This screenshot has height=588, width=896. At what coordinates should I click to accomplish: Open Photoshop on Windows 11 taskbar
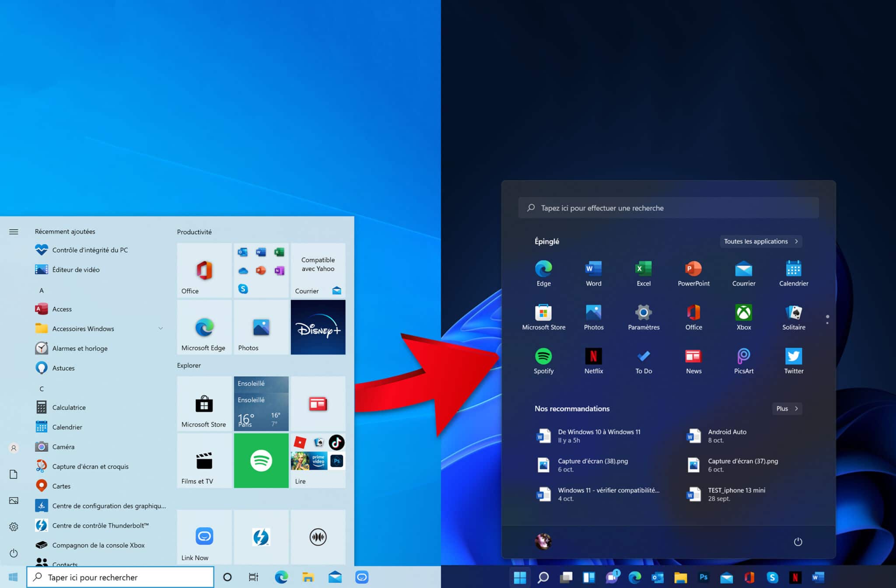703,577
